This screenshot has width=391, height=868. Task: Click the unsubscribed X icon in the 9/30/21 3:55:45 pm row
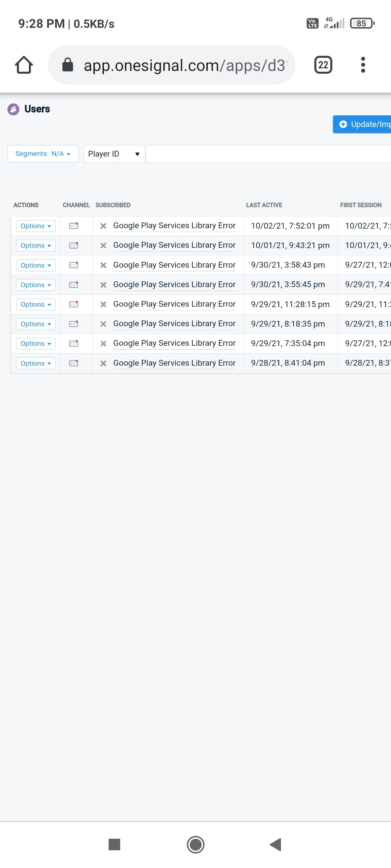pos(103,285)
